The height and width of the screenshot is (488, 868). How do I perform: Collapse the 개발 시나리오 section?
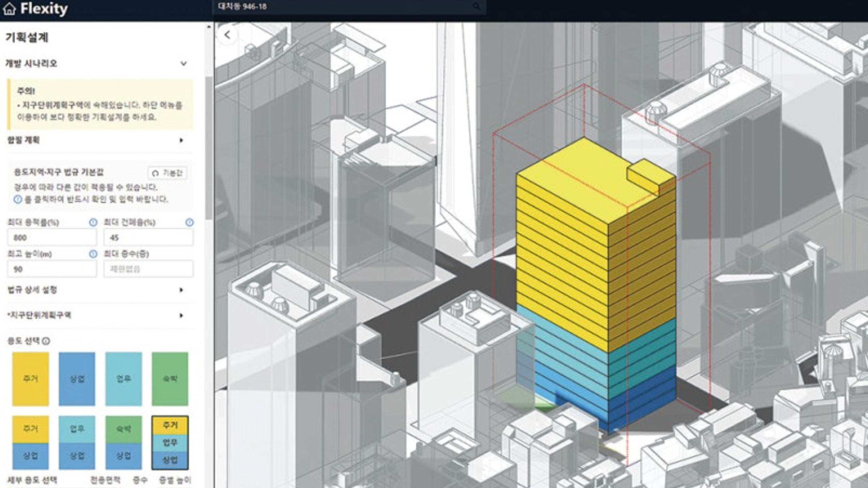tap(183, 64)
